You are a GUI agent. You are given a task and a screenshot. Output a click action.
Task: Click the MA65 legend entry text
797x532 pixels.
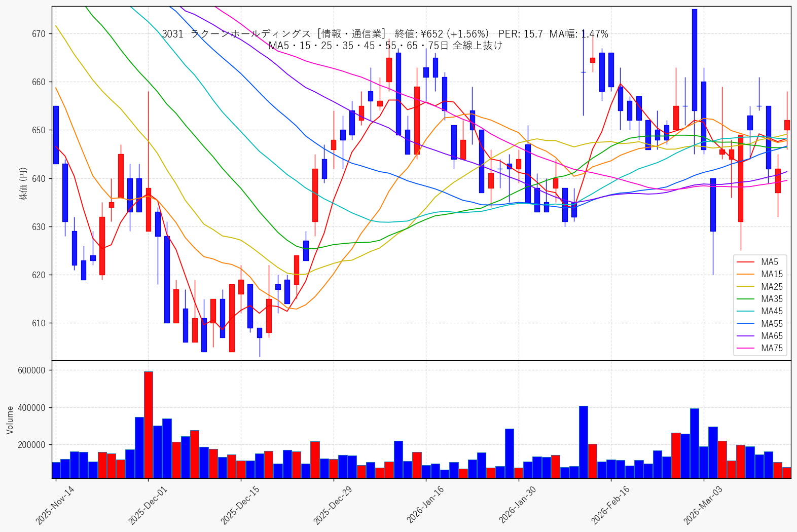tap(772, 336)
